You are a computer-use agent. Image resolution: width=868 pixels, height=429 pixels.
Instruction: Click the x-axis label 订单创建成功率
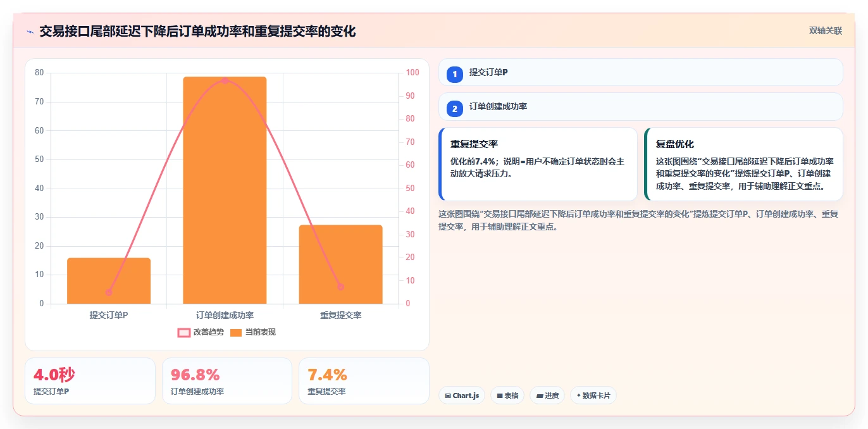click(225, 315)
